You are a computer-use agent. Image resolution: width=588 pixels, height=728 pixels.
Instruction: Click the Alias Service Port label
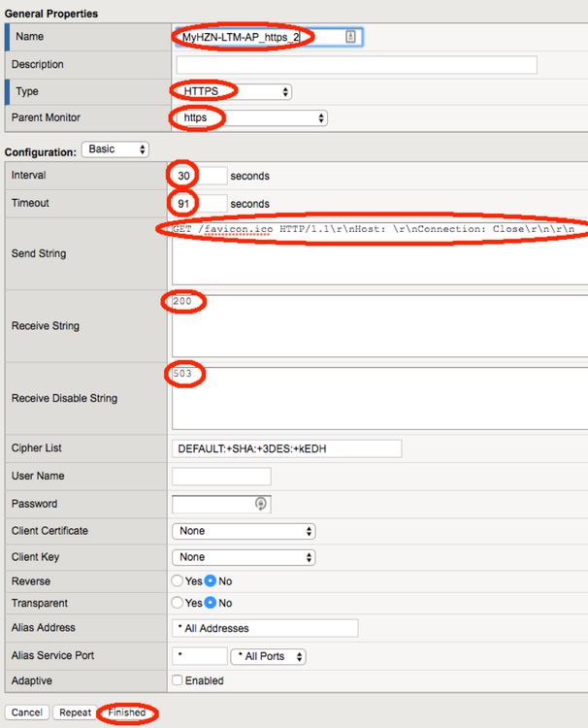pos(52,655)
